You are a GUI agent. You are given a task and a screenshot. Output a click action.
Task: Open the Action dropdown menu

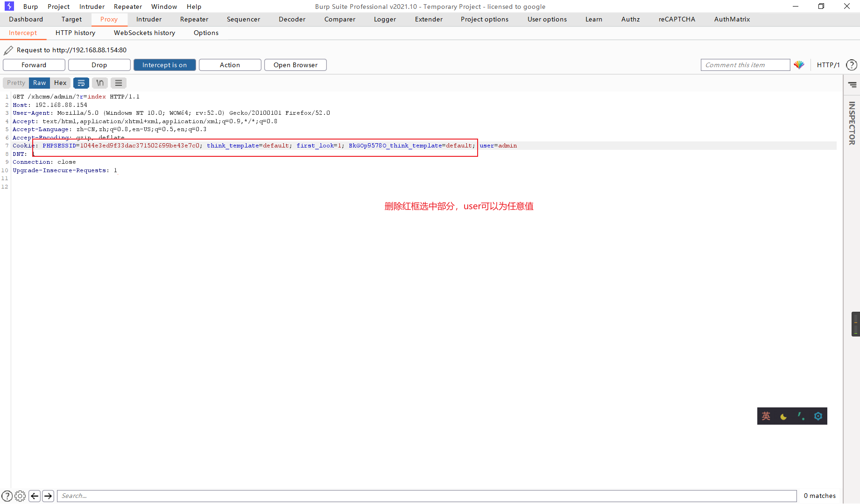click(230, 65)
